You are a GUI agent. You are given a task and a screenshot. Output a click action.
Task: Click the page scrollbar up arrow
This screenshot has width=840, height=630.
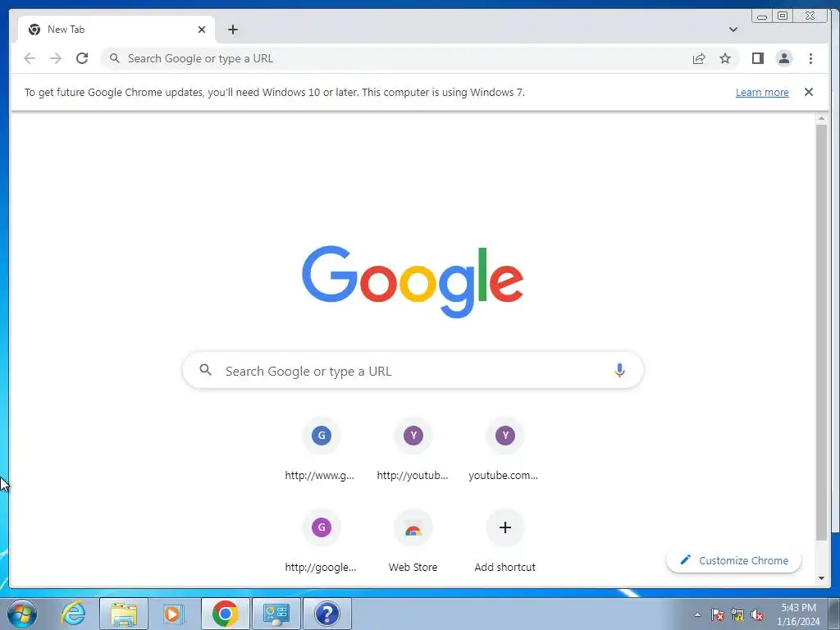pyautogui.click(x=821, y=118)
